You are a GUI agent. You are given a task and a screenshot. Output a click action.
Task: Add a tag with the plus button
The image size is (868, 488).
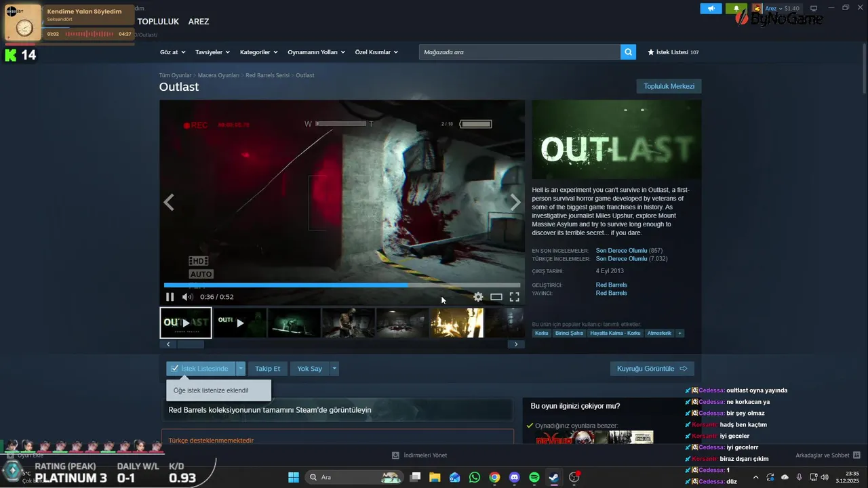(679, 333)
